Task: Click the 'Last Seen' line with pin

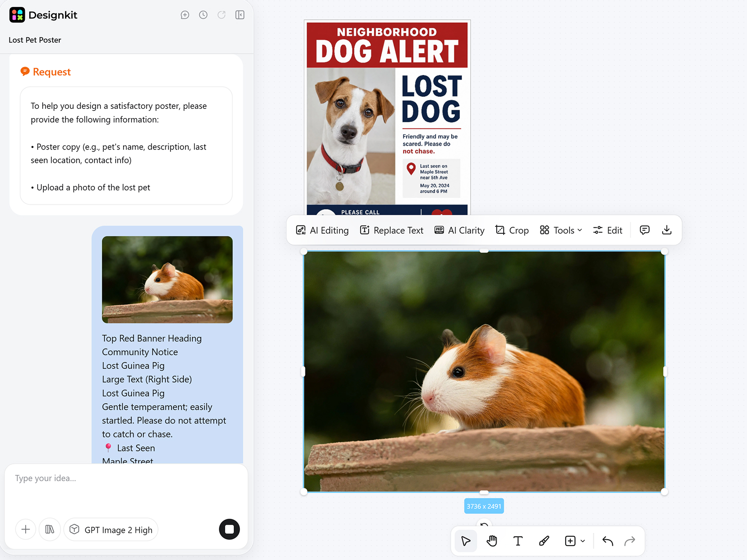Action: coord(129,448)
